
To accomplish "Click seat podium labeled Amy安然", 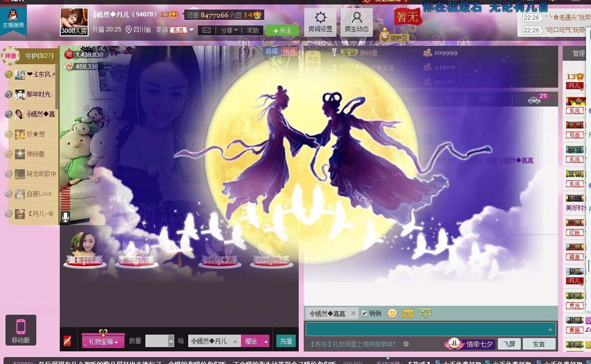I will click(x=271, y=260).
